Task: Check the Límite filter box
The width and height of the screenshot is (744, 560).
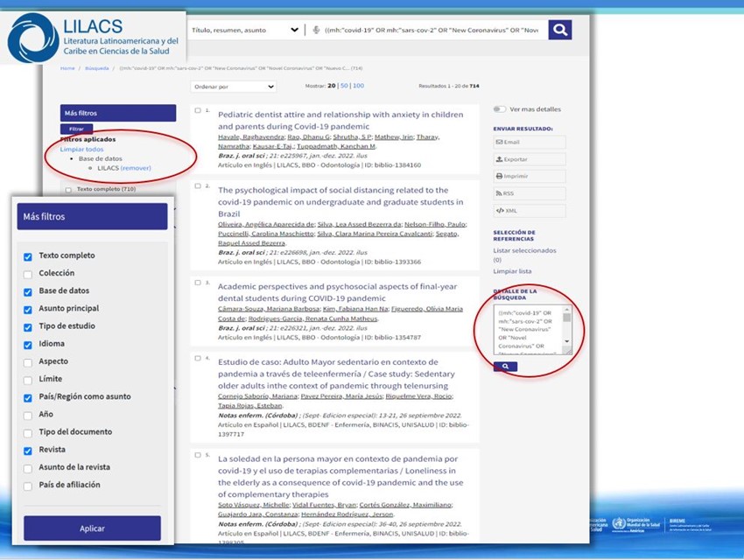Action: pos(28,380)
